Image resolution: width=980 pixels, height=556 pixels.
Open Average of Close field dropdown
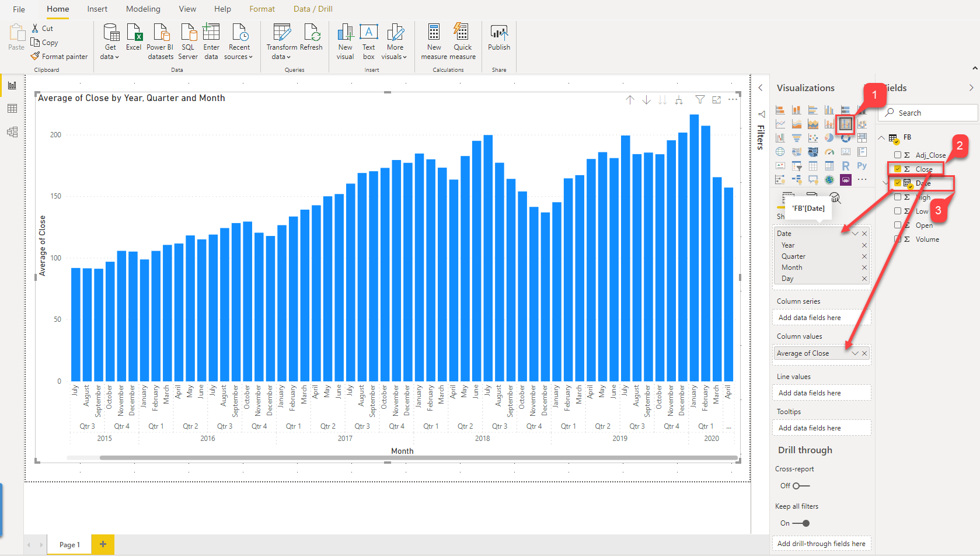pos(855,353)
